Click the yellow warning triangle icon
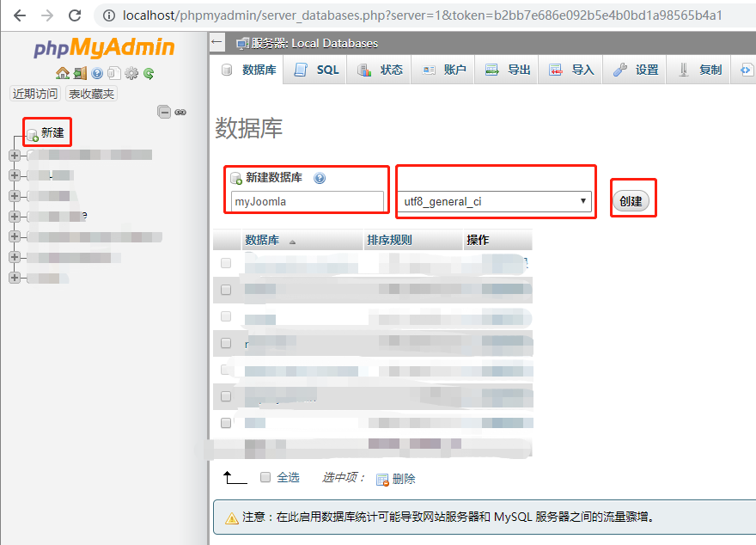 [232, 518]
